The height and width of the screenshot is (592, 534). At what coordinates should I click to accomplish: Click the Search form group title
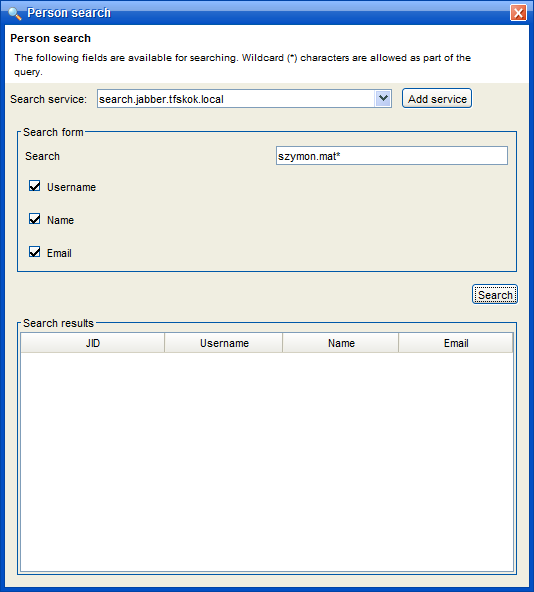pos(53,132)
